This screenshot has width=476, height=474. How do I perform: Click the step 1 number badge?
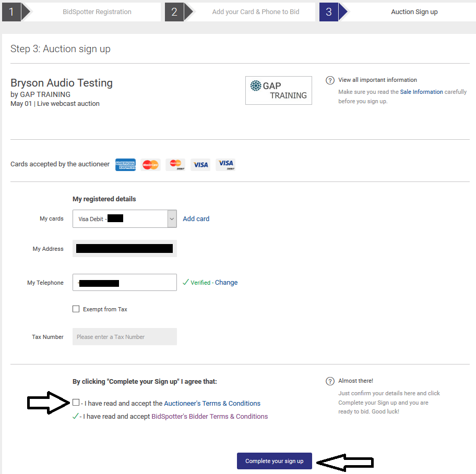[11, 12]
